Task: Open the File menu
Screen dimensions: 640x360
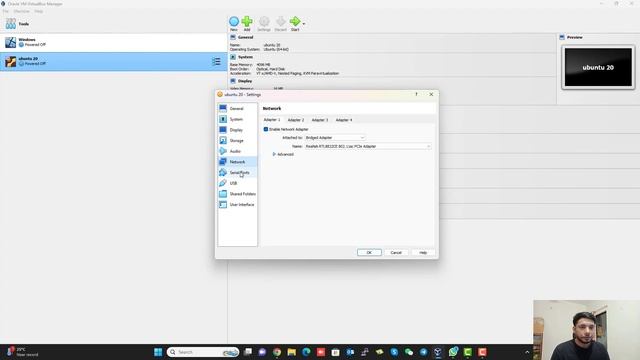Action: pyautogui.click(x=6, y=11)
